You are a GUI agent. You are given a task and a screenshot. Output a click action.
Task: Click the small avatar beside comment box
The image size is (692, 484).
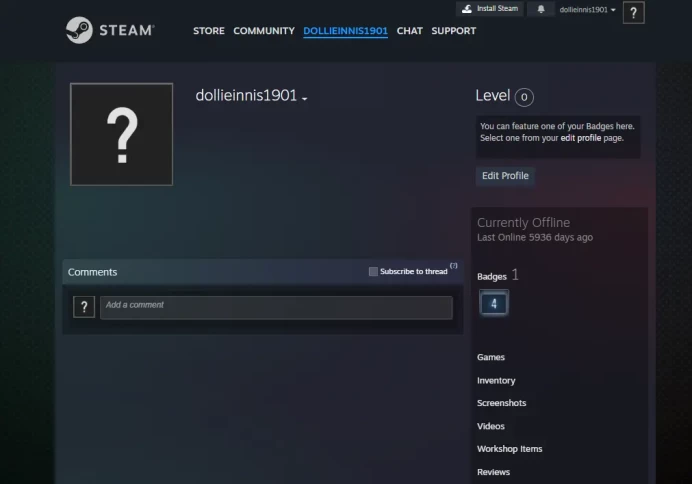[84, 307]
